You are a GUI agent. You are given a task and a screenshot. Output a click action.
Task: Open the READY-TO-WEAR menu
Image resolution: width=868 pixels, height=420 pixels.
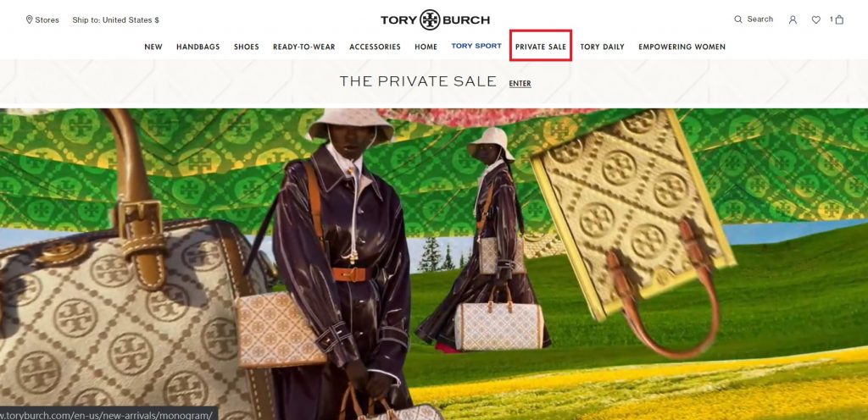[304, 47]
